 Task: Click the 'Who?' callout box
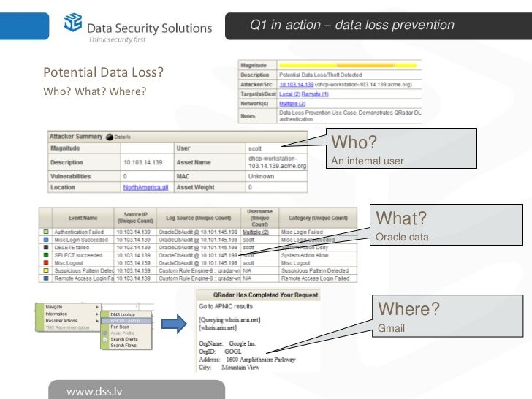(x=401, y=148)
